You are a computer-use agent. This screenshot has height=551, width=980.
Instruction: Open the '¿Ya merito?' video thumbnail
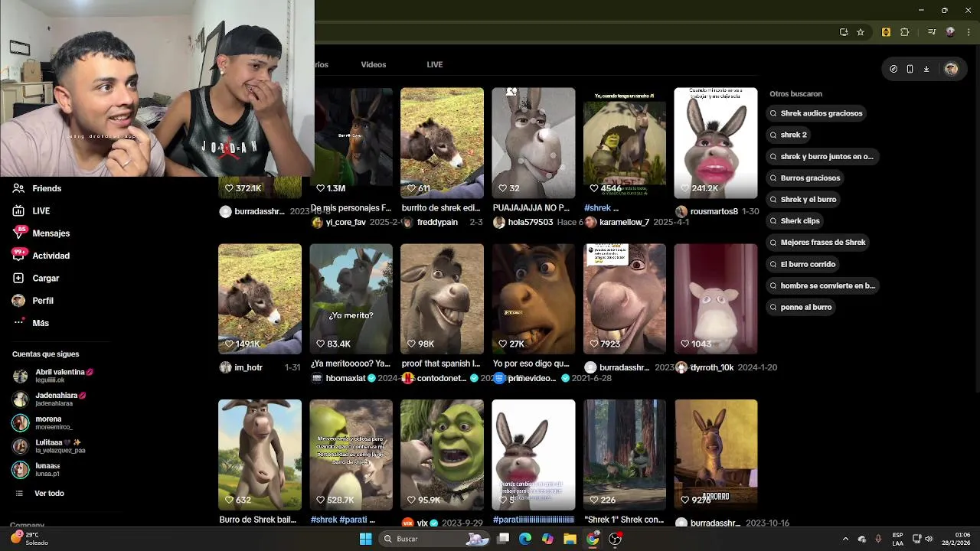[x=351, y=299]
